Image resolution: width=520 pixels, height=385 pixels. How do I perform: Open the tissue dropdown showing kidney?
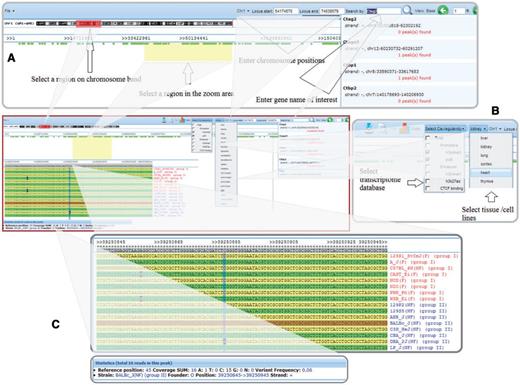pyautogui.click(x=479, y=129)
